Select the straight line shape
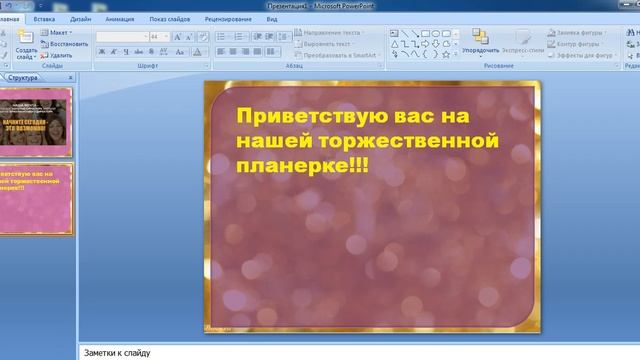 click(404, 33)
